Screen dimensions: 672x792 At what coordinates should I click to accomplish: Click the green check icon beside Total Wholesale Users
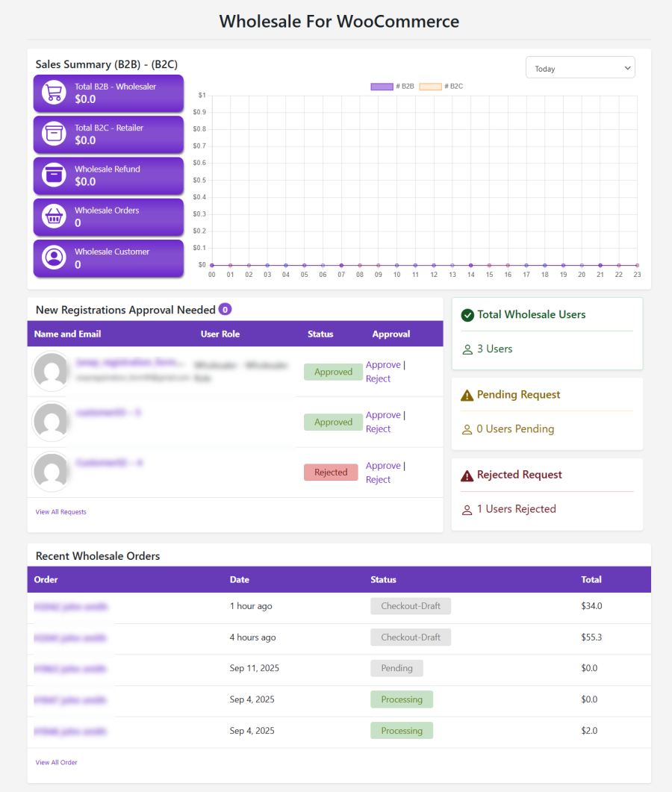pos(468,314)
